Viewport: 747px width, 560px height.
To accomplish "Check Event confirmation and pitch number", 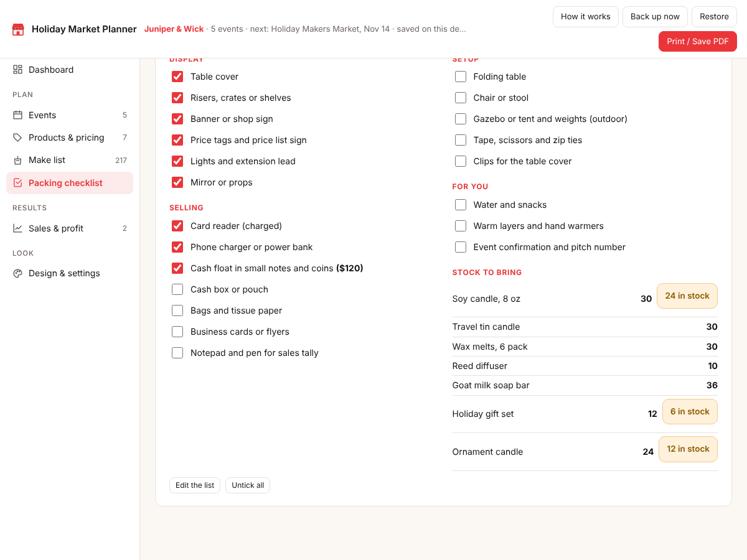I will (461, 247).
